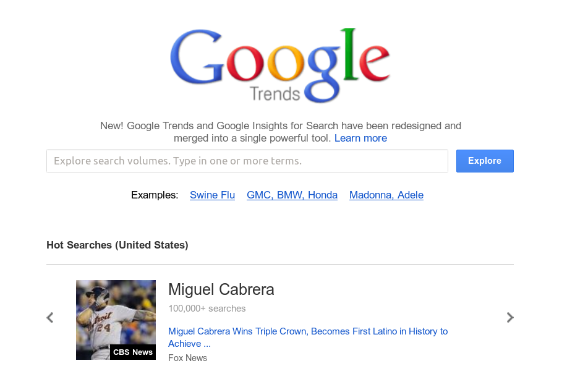Image resolution: width=588 pixels, height=366 pixels.
Task: Advance to next hot search with right chevron
Action: (510, 318)
